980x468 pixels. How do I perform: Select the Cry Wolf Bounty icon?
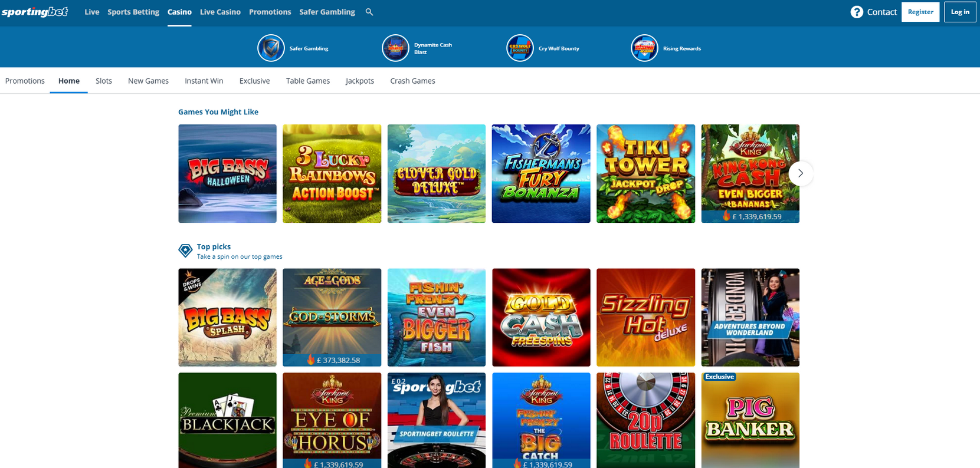[520, 48]
